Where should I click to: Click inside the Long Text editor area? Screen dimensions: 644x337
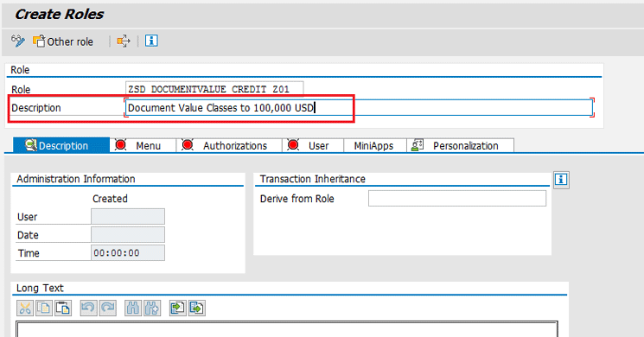coord(287,329)
